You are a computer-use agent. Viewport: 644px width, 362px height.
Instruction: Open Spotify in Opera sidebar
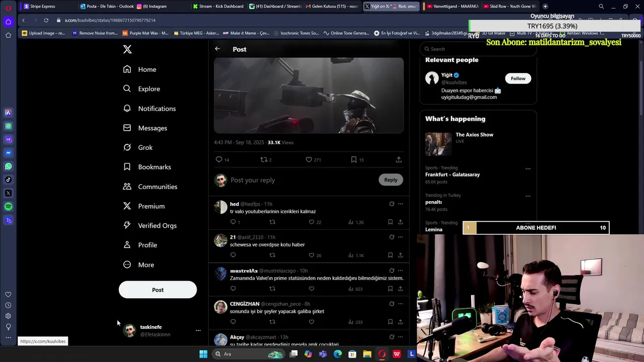[x=8, y=207]
